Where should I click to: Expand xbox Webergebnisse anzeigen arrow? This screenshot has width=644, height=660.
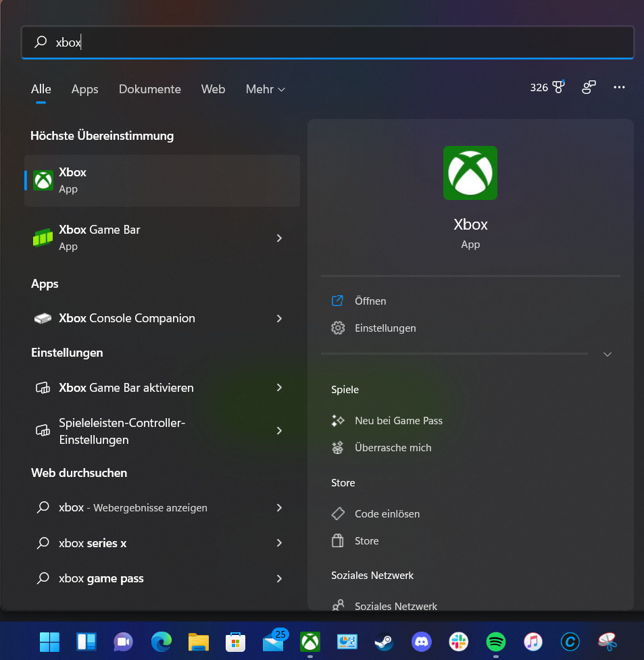tap(279, 507)
